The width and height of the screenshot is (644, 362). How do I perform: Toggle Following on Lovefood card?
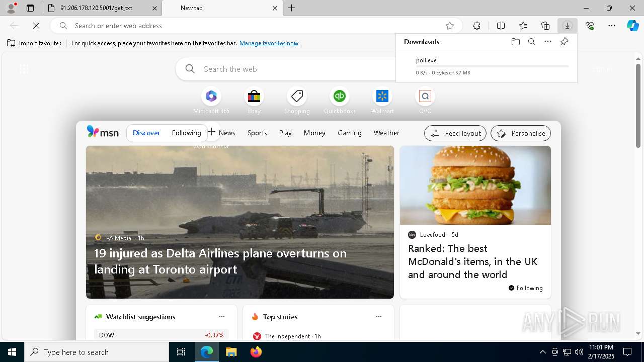coord(525,288)
